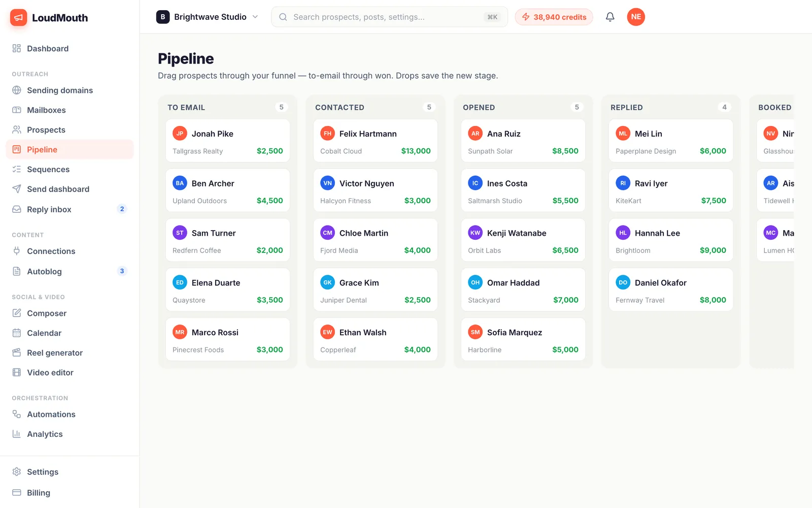Navigate to Analytics label
The width and height of the screenshot is (812, 508).
[45, 434]
